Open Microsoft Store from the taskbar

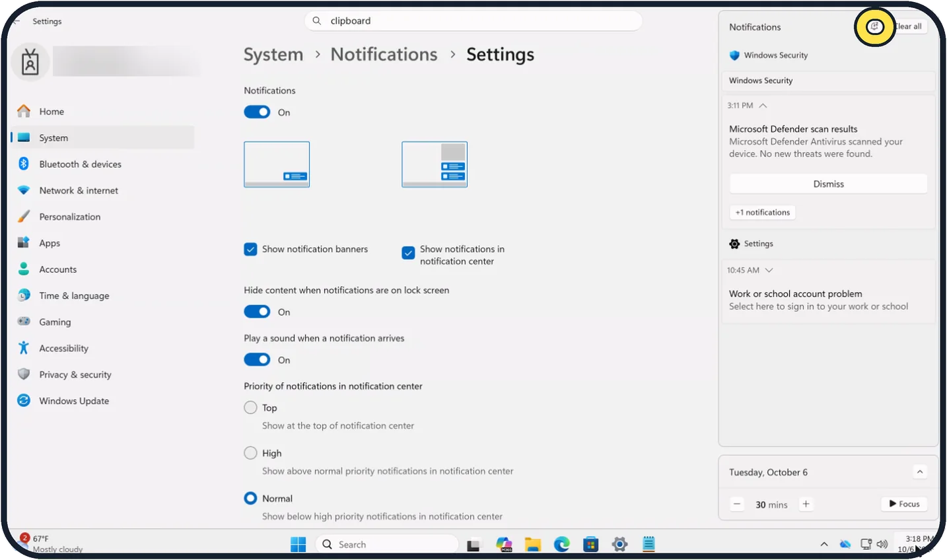[591, 545]
